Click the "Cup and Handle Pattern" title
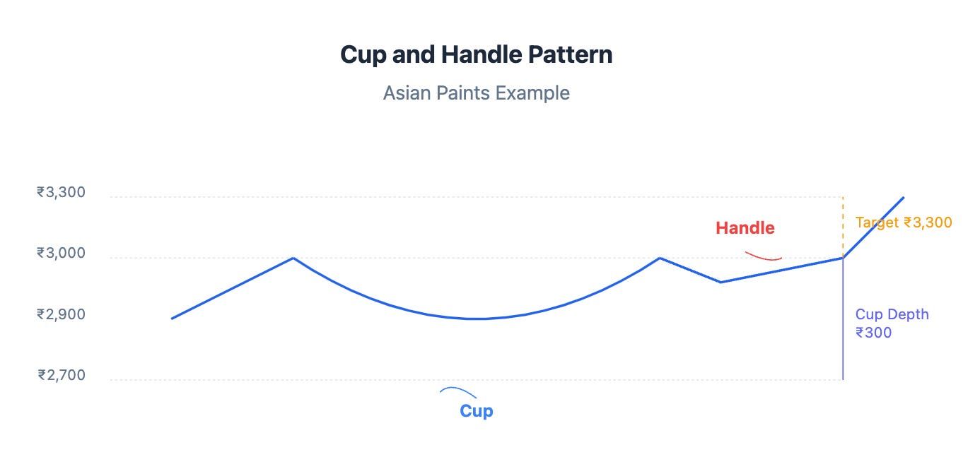 (476, 55)
